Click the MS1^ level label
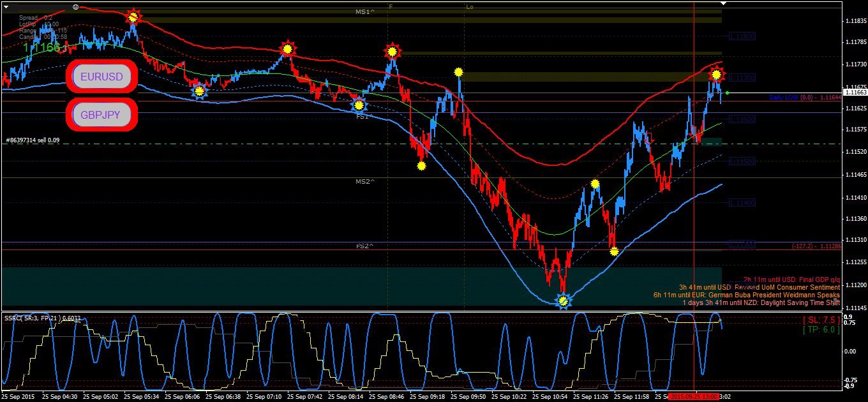This screenshot has width=868, height=402. pos(365,12)
